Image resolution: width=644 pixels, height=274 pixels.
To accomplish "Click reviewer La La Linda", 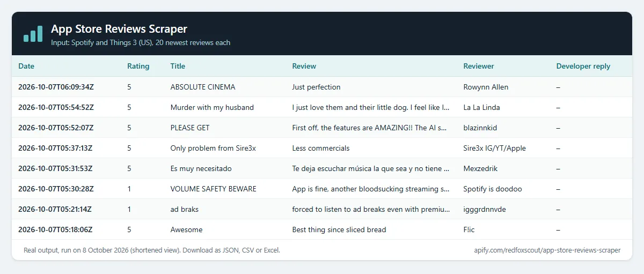I will (x=481, y=107).
